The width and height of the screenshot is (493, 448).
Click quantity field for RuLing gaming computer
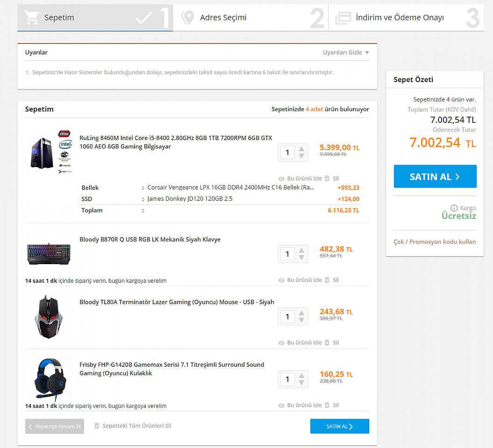point(288,153)
